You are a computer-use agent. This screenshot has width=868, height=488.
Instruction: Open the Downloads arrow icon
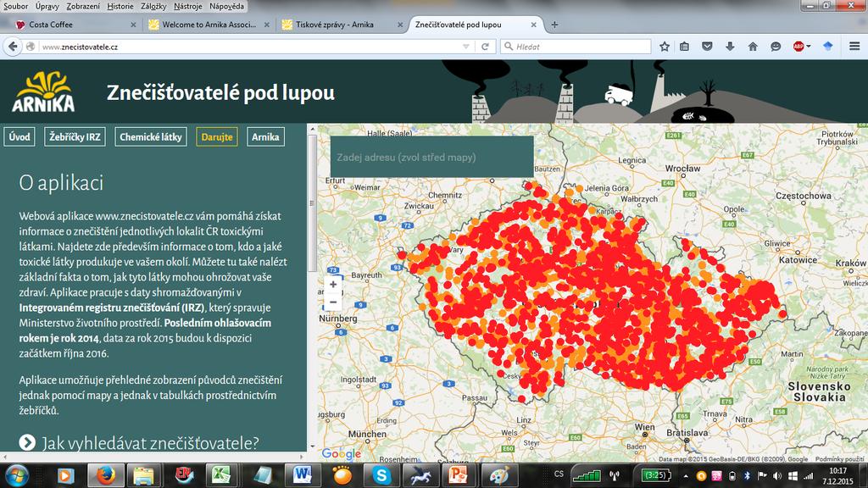[x=730, y=47]
